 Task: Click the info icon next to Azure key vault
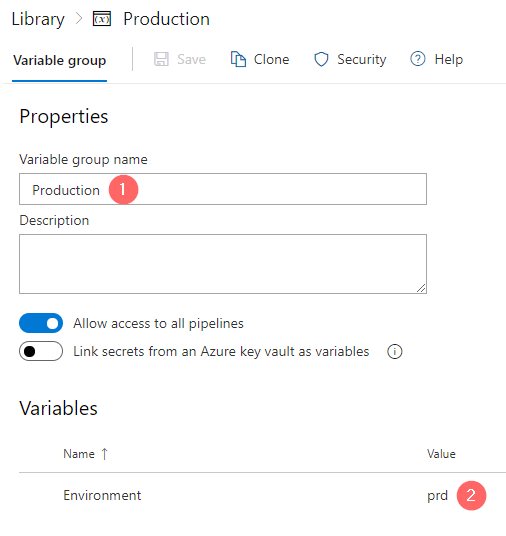pos(395,351)
